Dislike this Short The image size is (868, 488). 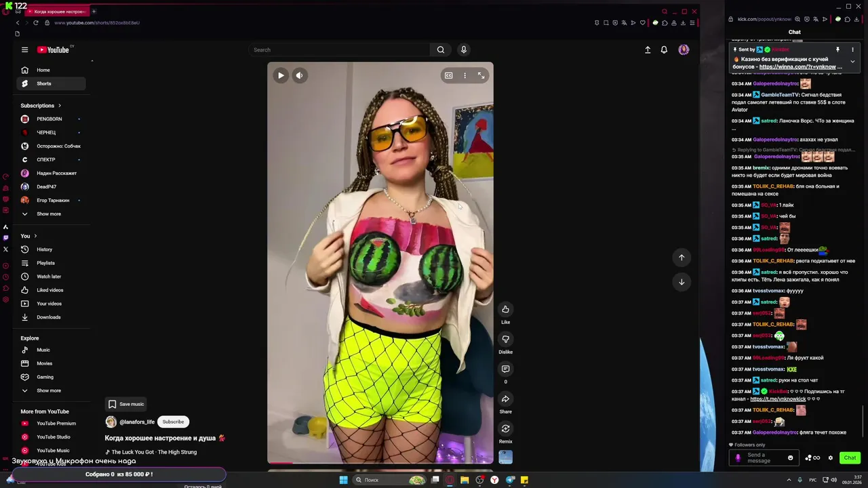[x=505, y=339]
